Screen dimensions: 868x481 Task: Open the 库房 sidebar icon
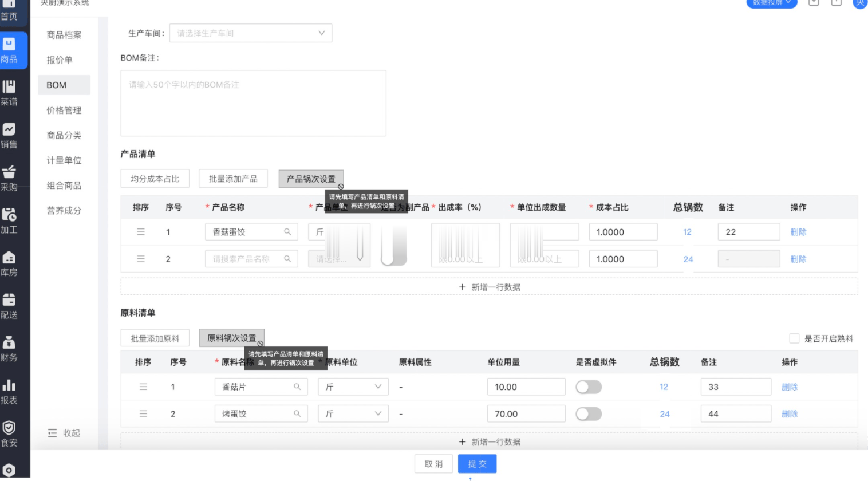click(x=9, y=257)
